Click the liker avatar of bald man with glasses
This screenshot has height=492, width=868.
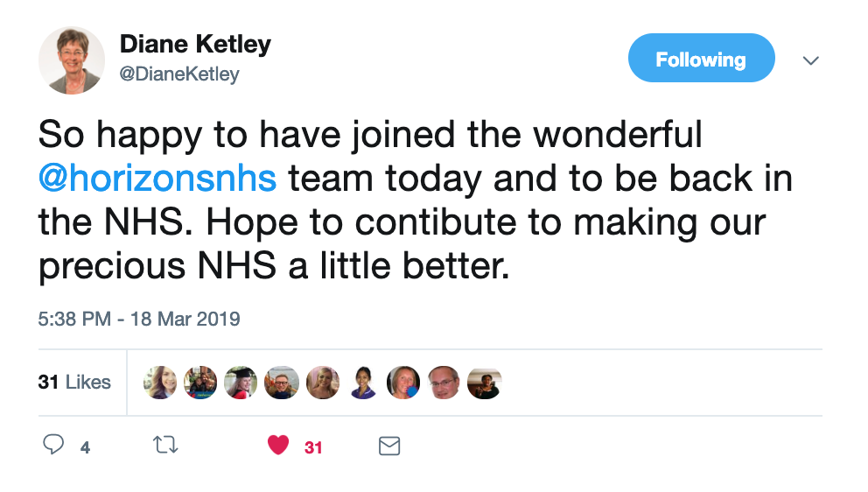pos(444,383)
